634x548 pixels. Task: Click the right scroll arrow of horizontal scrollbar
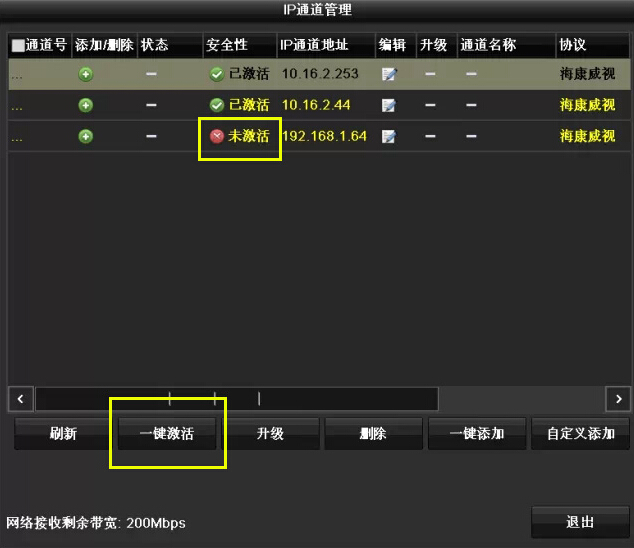[x=618, y=399]
